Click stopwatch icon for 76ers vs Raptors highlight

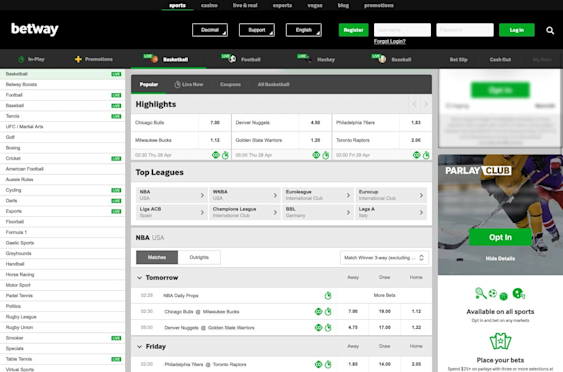[x=426, y=155]
